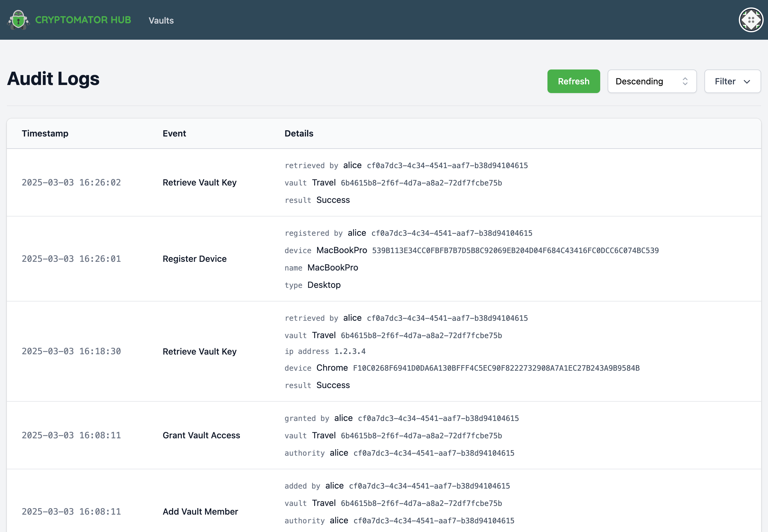Viewport: 768px width, 532px height.
Task: Click device name Chrome
Action: click(332, 368)
